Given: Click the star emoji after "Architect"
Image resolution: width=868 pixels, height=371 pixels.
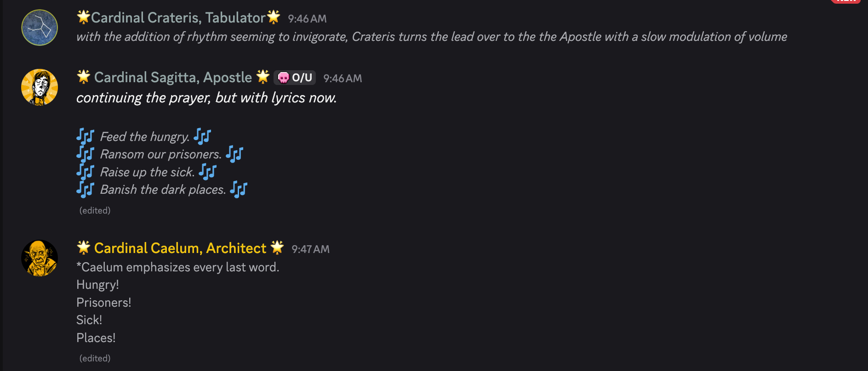Looking at the screenshot, I should 277,247.
